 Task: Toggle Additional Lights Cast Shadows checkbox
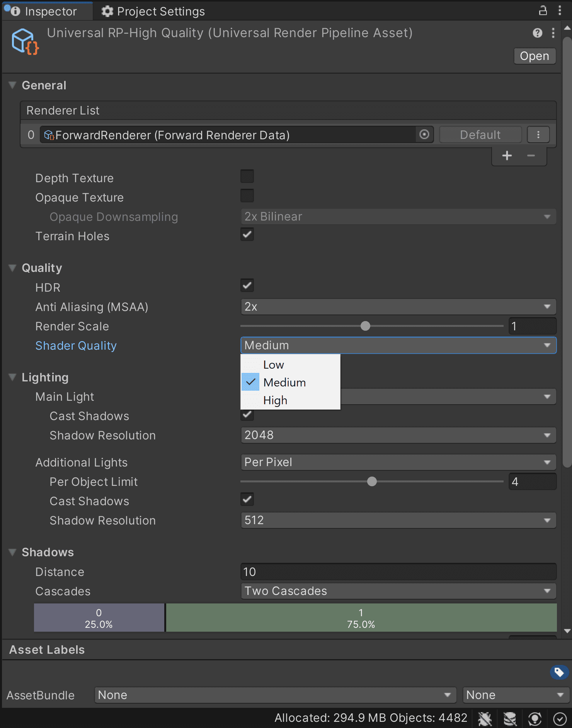[247, 499]
